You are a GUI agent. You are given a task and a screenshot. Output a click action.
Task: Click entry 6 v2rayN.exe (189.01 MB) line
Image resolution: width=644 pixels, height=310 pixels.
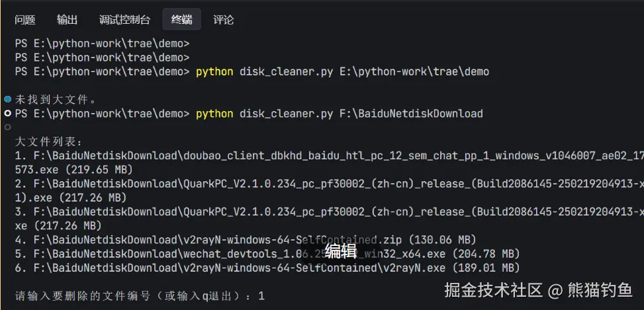pos(267,268)
